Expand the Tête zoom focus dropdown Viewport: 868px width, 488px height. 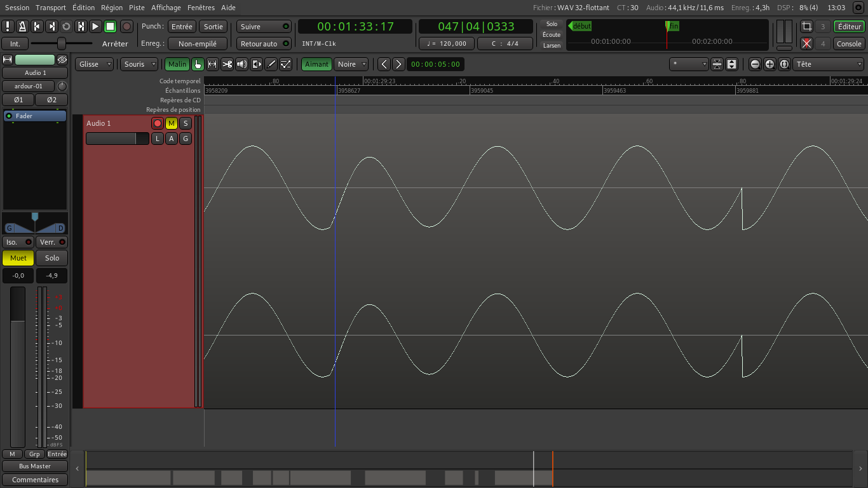[x=829, y=64]
